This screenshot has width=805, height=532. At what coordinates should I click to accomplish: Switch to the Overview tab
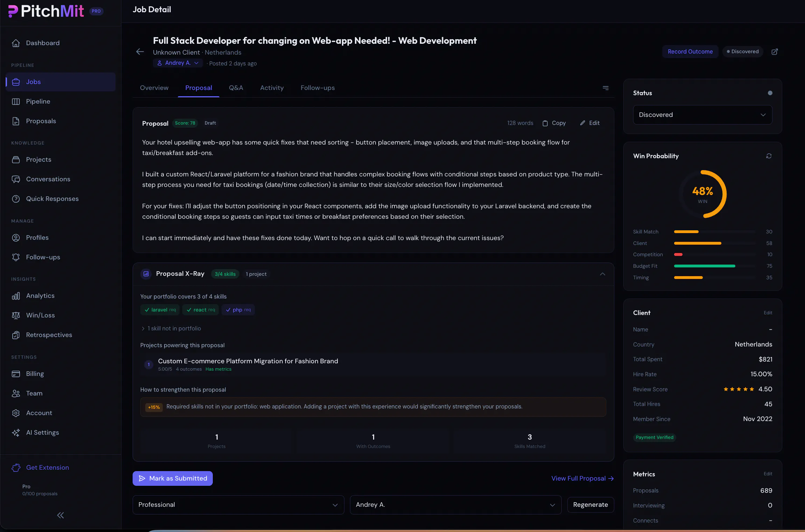click(x=154, y=88)
